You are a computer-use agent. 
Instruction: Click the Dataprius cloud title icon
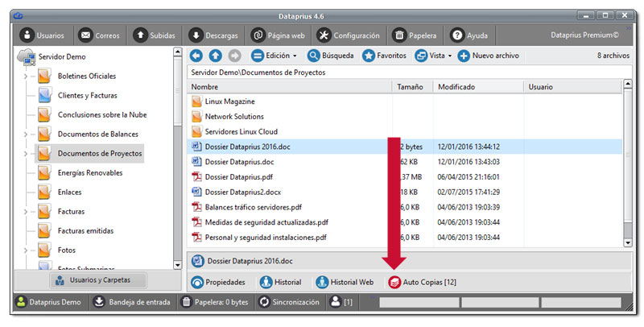[x=18, y=16]
